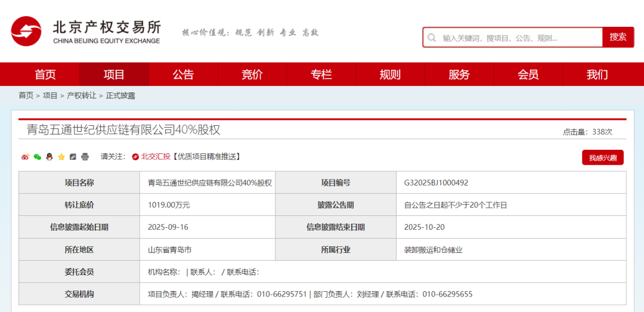Image resolution: width=644 pixels, height=312 pixels.
Task: Click the magnifier icon in search box
Action: (432, 38)
